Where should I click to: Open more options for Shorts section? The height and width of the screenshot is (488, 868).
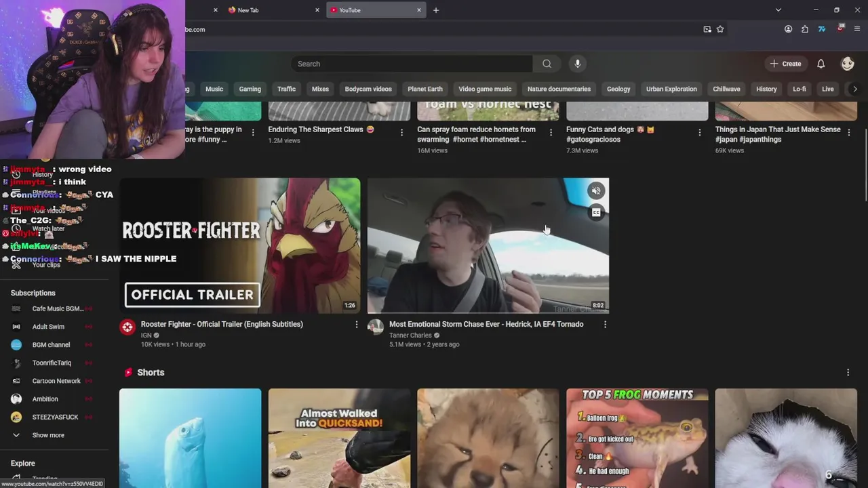848,373
